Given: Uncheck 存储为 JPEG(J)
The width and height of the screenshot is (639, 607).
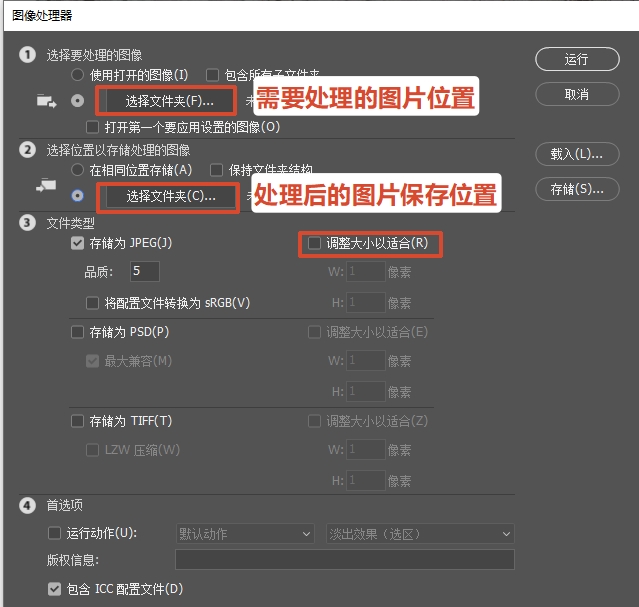Looking at the screenshot, I should 77,243.
